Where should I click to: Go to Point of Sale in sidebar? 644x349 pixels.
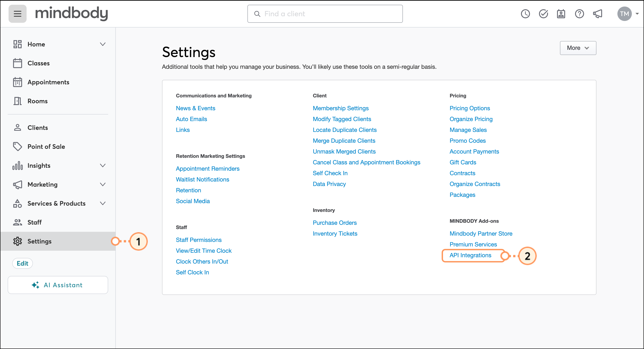(46, 147)
